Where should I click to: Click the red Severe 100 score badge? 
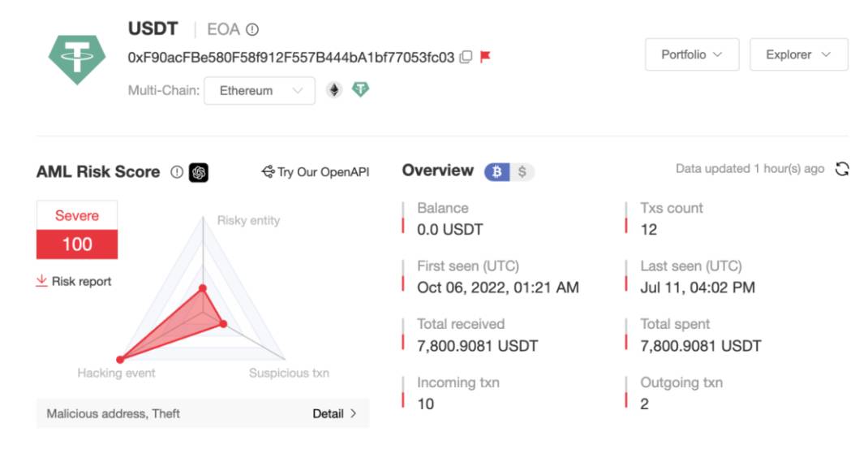point(77,230)
